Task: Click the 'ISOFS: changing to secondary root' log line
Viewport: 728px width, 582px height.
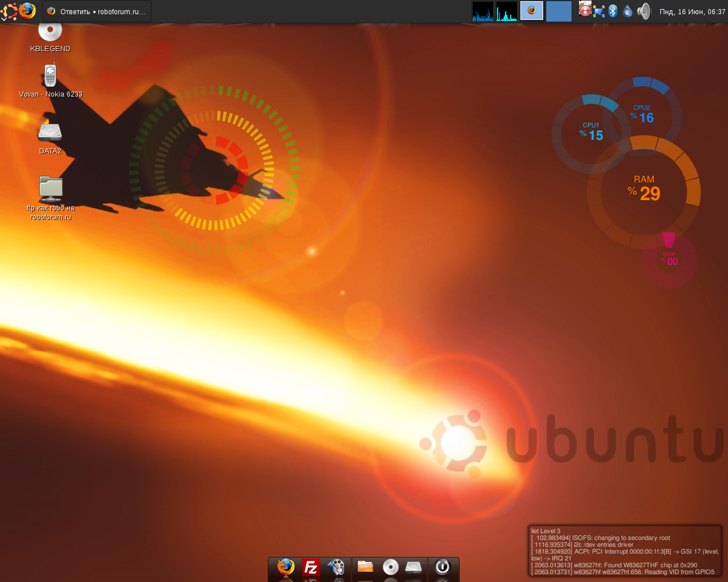Action: (601, 538)
